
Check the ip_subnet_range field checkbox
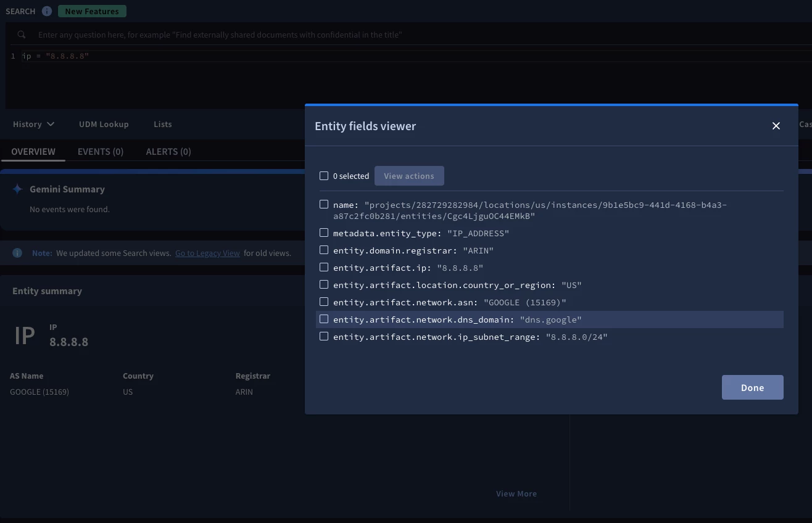pos(324,337)
